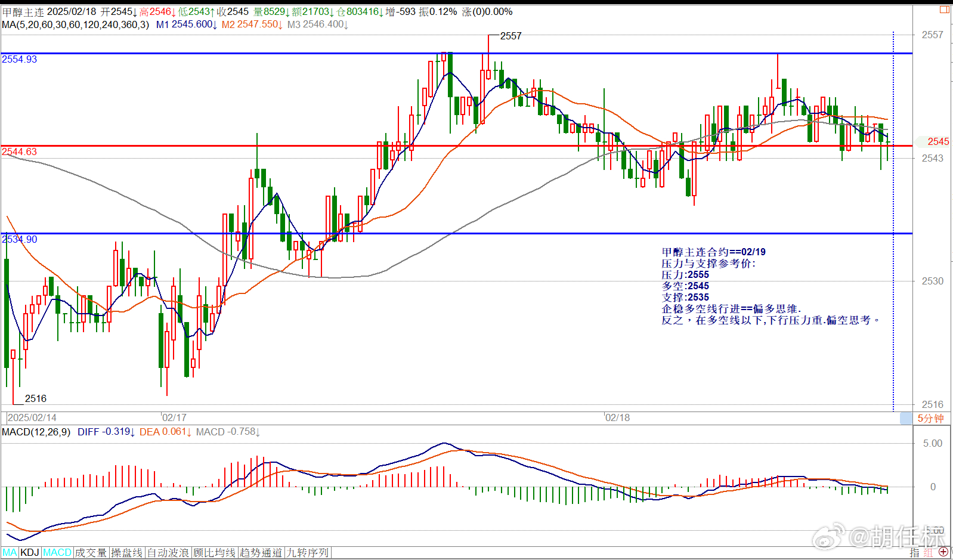Image resolution: width=953 pixels, height=560 pixels.
Task: Click the 量8529 volume value
Action: pyautogui.click(x=271, y=12)
